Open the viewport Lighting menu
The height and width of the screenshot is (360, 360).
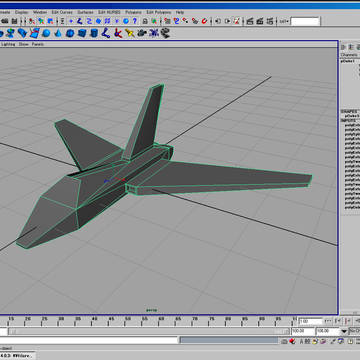tap(8, 44)
